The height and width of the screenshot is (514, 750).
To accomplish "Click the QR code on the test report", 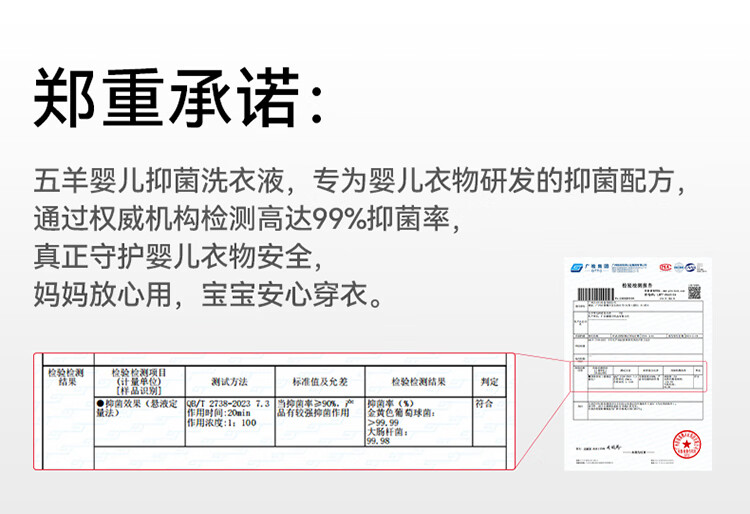I will (x=694, y=292).
